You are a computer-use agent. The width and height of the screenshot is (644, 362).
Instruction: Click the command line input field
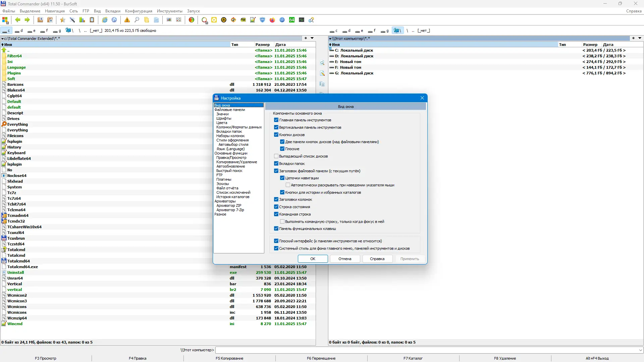[x=426, y=350]
